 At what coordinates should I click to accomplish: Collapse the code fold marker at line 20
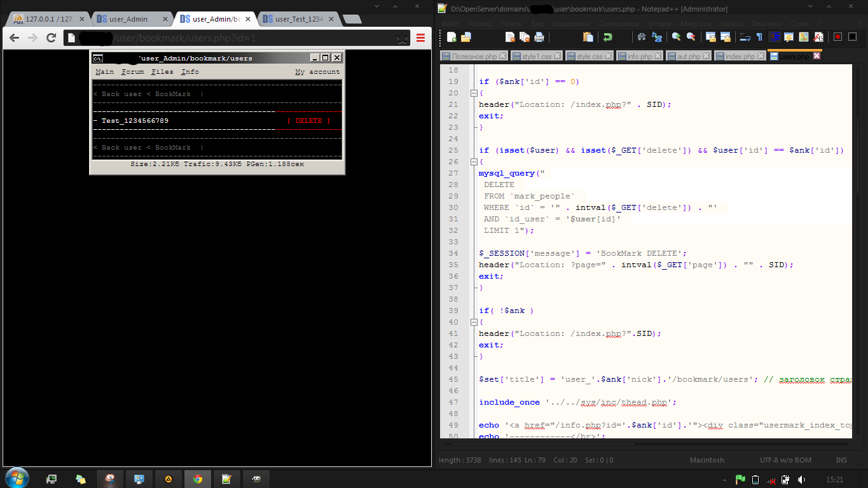[472, 93]
